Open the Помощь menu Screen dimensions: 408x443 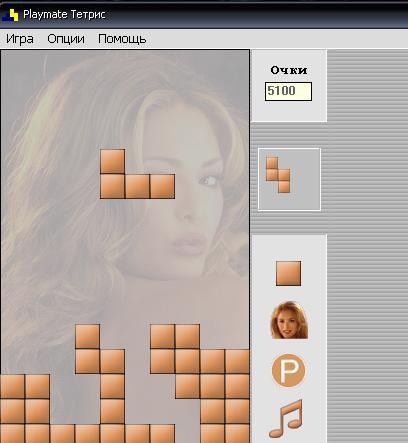(x=122, y=39)
